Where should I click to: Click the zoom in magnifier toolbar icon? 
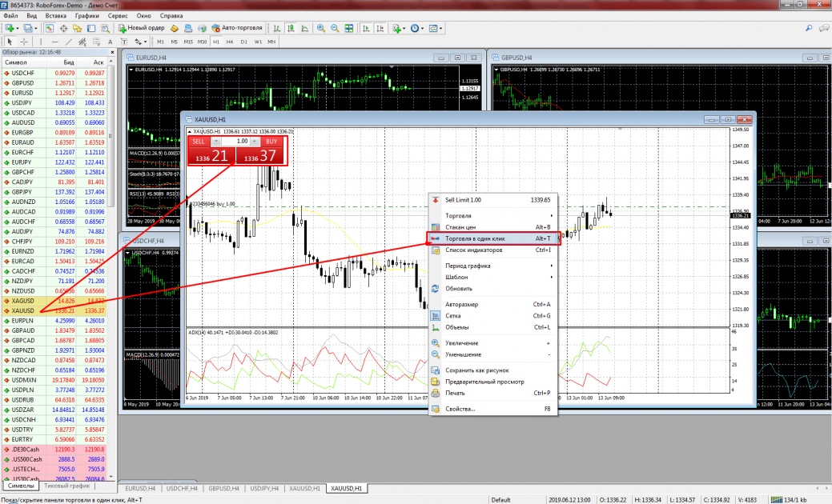(x=321, y=28)
